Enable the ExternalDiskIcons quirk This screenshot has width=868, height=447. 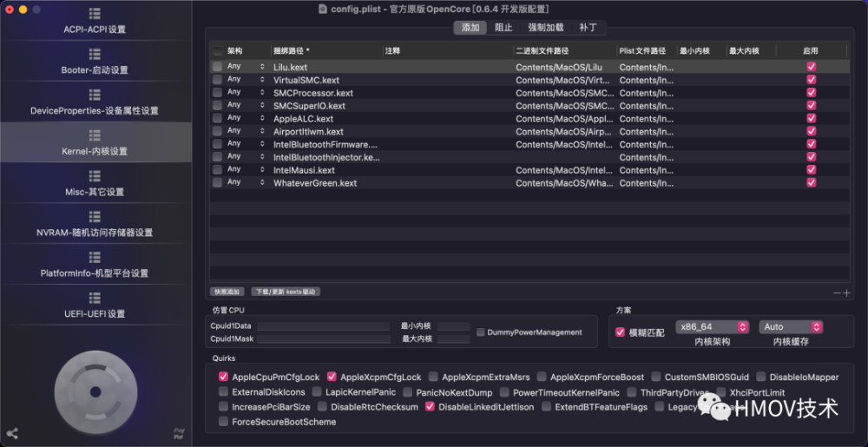click(223, 392)
